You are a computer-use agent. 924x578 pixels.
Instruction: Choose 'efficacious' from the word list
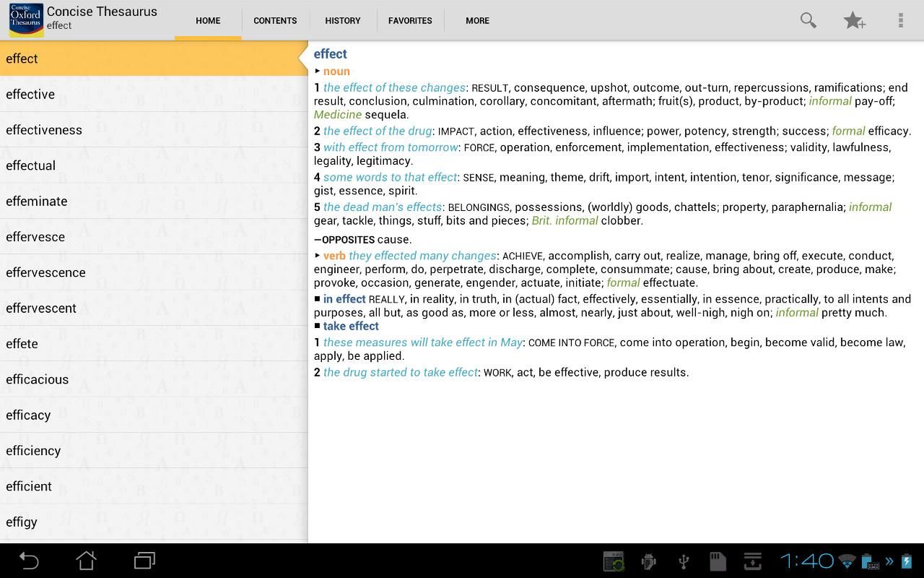[37, 379]
